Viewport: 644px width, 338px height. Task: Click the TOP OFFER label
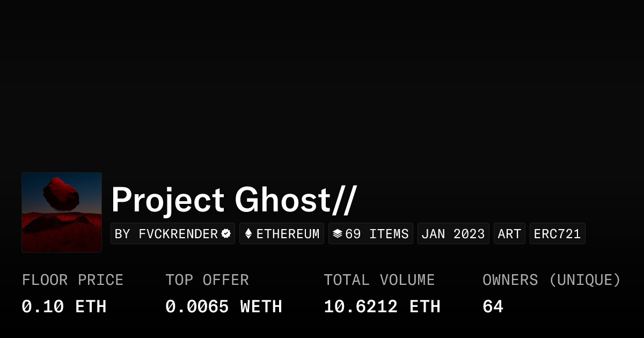207,280
